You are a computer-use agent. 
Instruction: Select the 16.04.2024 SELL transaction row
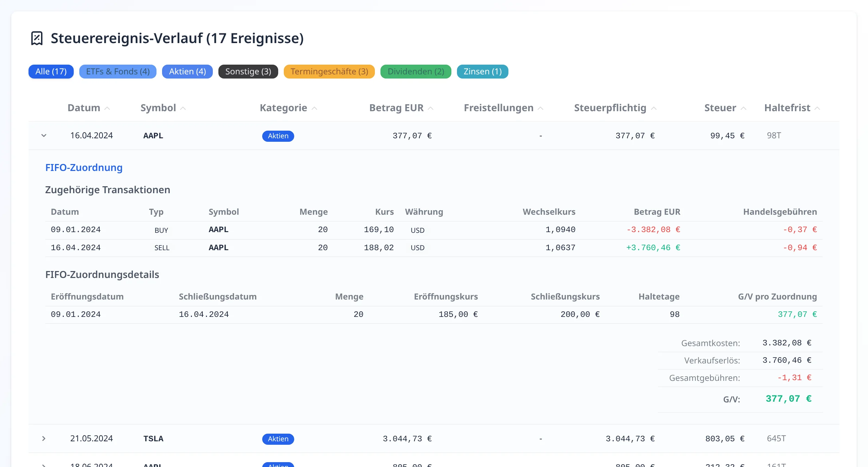point(434,248)
